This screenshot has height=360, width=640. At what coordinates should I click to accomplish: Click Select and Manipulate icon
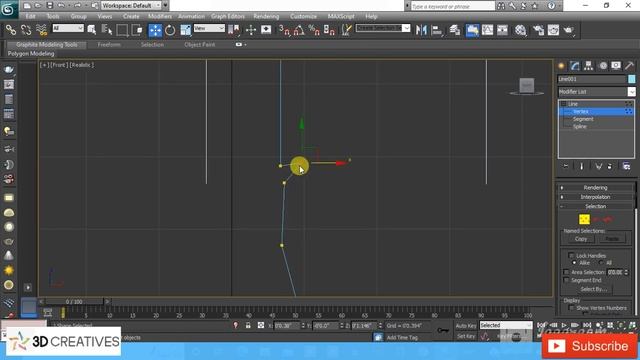(x=251, y=30)
